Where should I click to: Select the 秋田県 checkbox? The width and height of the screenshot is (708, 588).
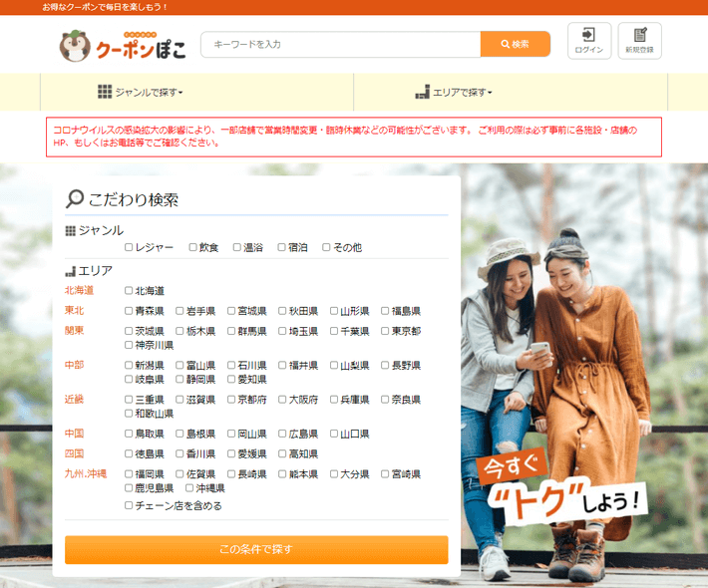282,311
